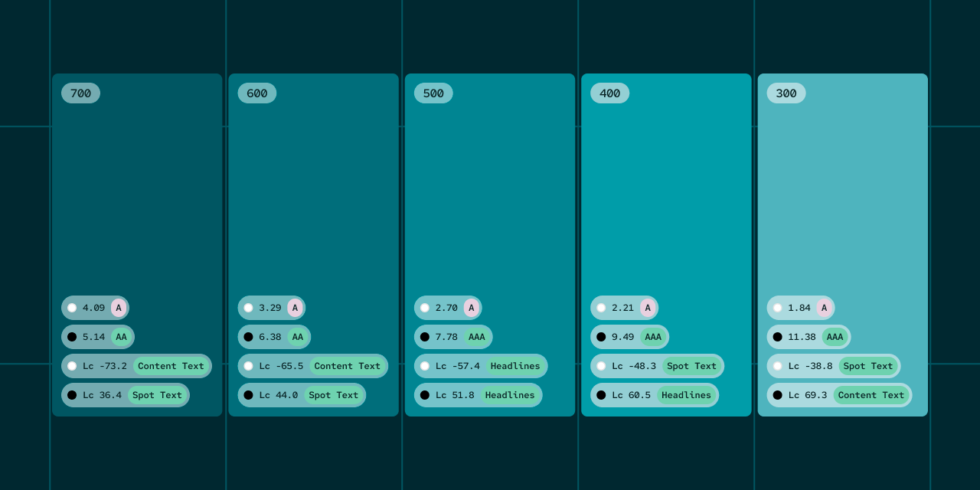The width and height of the screenshot is (980, 490).
Task: Click the AAA badge next to 7.78
Action: (x=477, y=337)
